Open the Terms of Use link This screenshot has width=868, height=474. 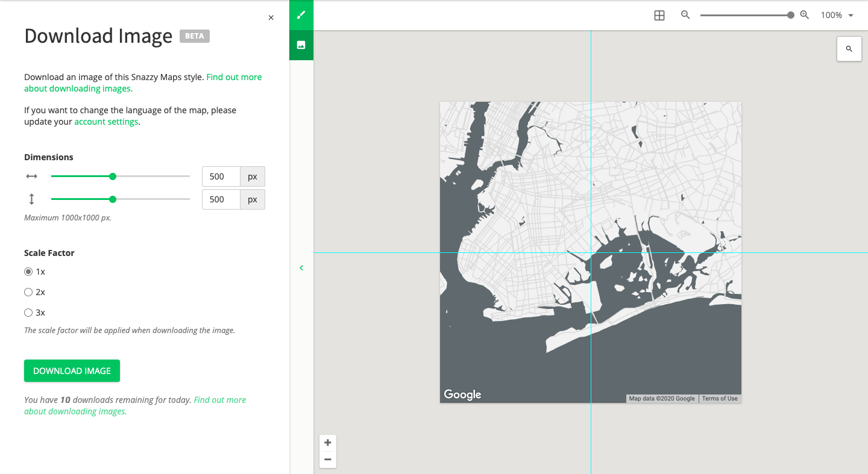[x=720, y=398]
